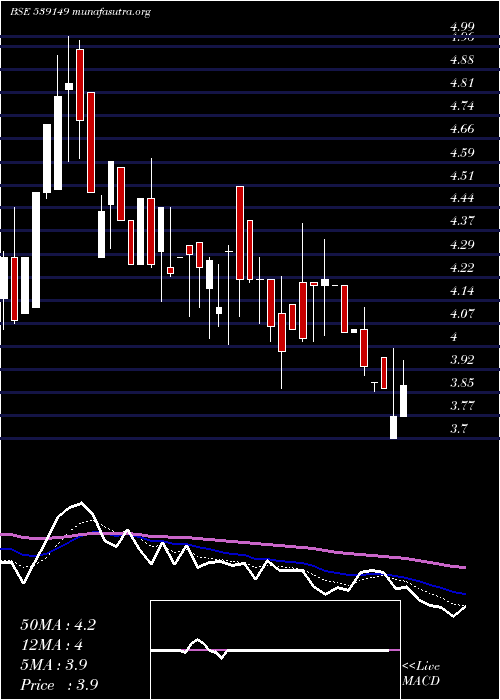This screenshot has width=500, height=700.
Task: Select the 4.37 price axis label
Action: tap(462, 221)
